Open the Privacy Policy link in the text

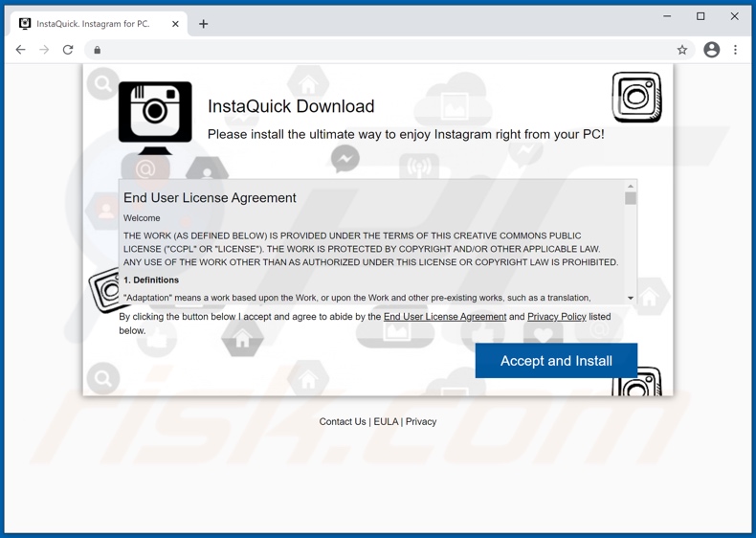coord(556,317)
